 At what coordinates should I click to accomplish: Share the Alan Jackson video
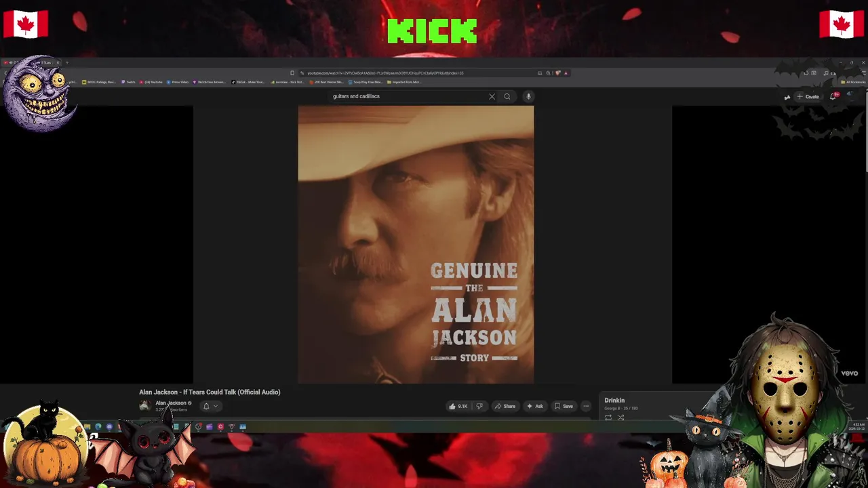click(505, 406)
